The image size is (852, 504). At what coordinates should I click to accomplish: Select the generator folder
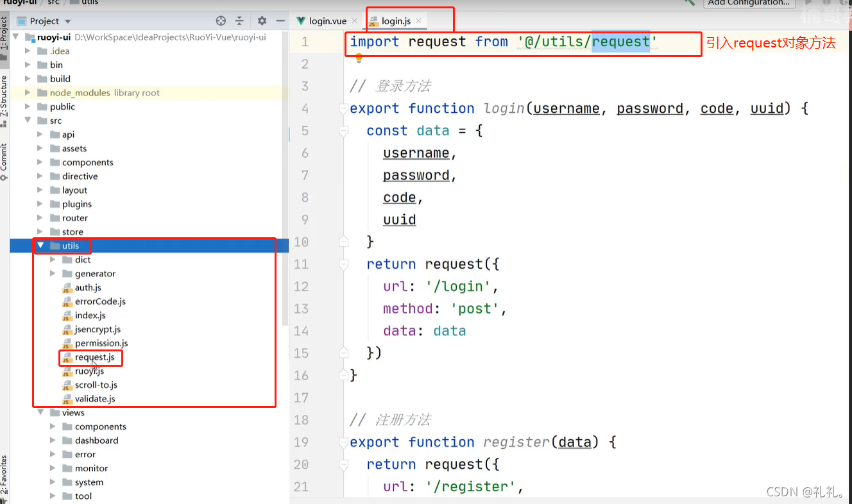pyautogui.click(x=95, y=274)
